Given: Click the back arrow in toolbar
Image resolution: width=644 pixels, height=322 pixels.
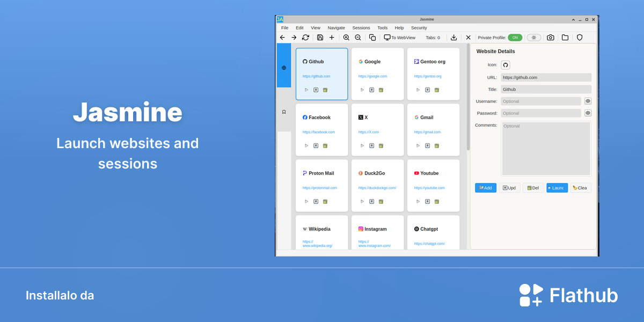Looking at the screenshot, I should click(282, 38).
